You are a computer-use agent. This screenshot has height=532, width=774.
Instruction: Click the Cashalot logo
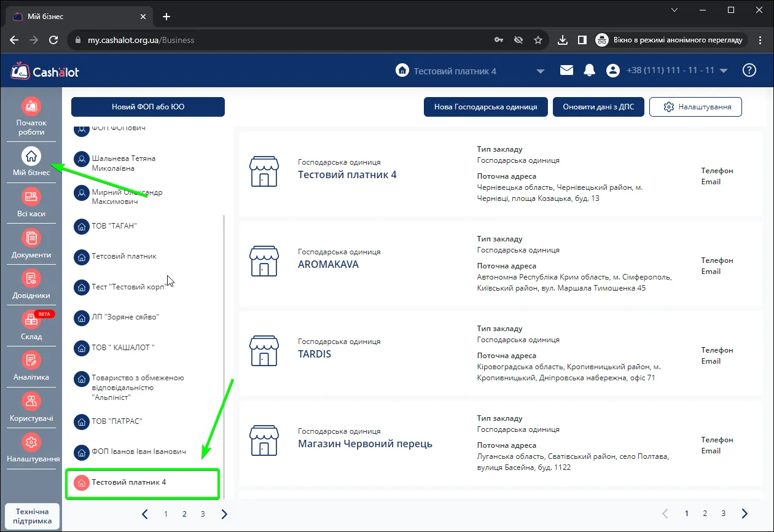point(45,71)
